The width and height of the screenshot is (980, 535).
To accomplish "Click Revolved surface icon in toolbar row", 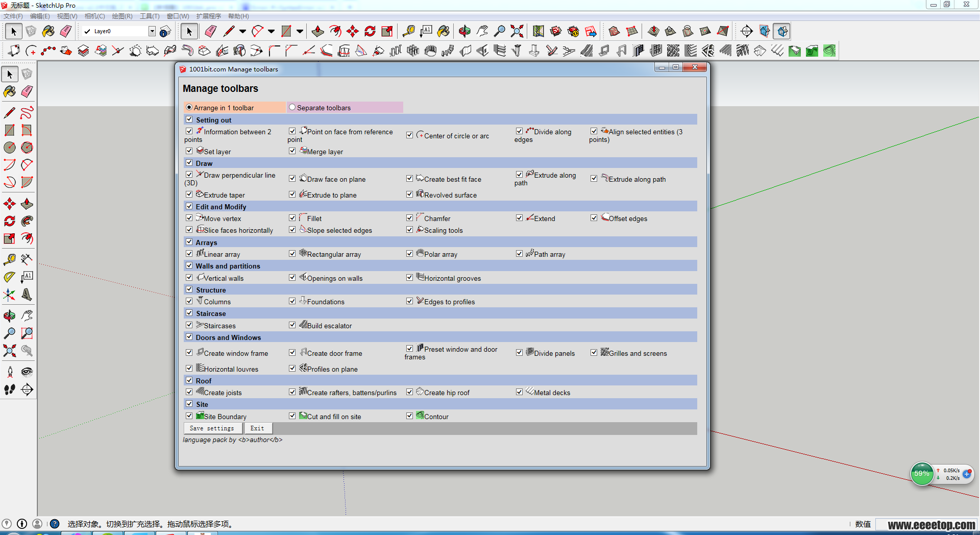I will [239, 51].
